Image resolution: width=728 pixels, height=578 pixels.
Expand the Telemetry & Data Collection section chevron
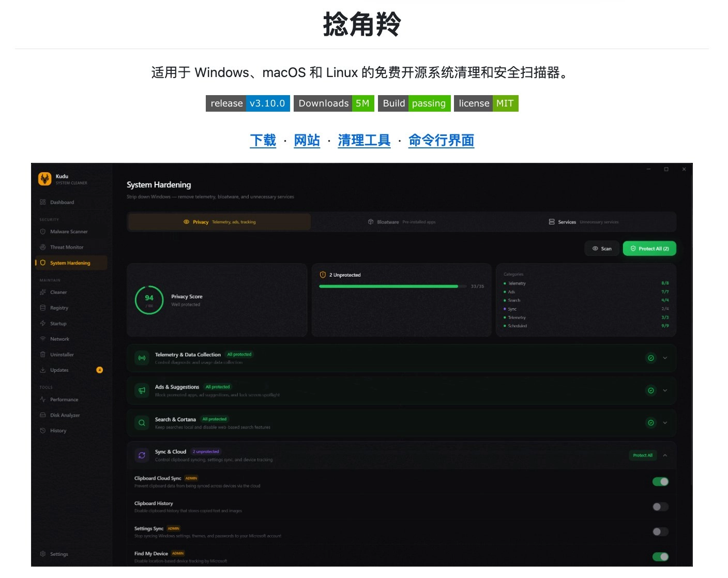pyautogui.click(x=665, y=358)
